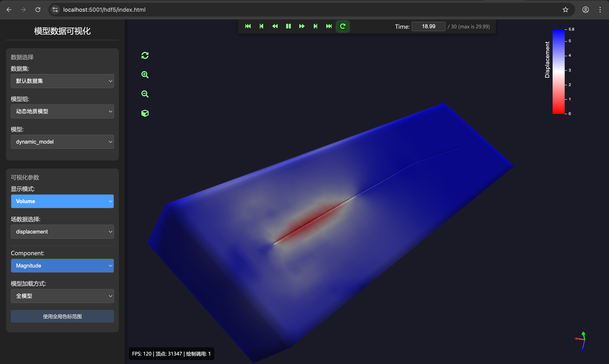The image size is (609, 364).
Task: Step back one frame
Action: pos(261,26)
